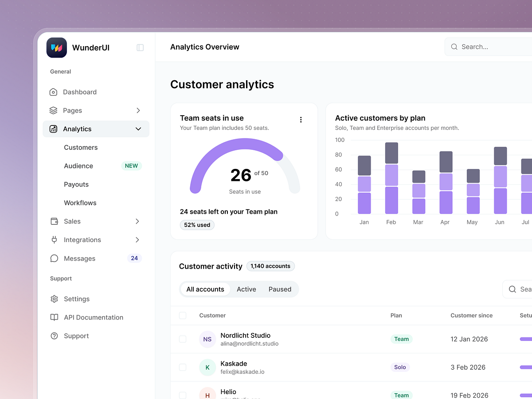Check the Kaskade row checkbox
The width and height of the screenshot is (532, 399).
183,367
